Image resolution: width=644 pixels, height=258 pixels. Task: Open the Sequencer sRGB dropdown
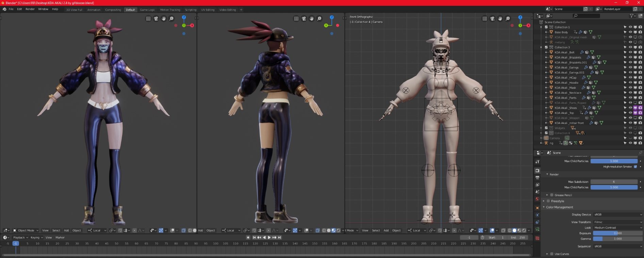pyautogui.click(x=618, y=246)
